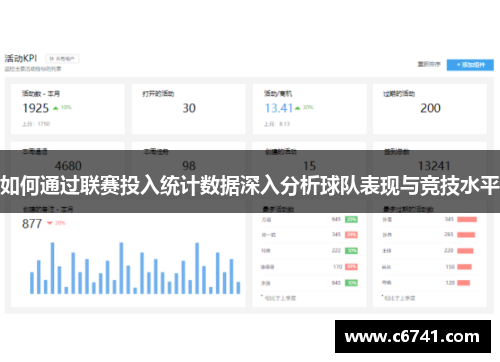Click the 170 value in the activity list
The width and height of the screenshot is (500, 362).
(x=337, y=267)
